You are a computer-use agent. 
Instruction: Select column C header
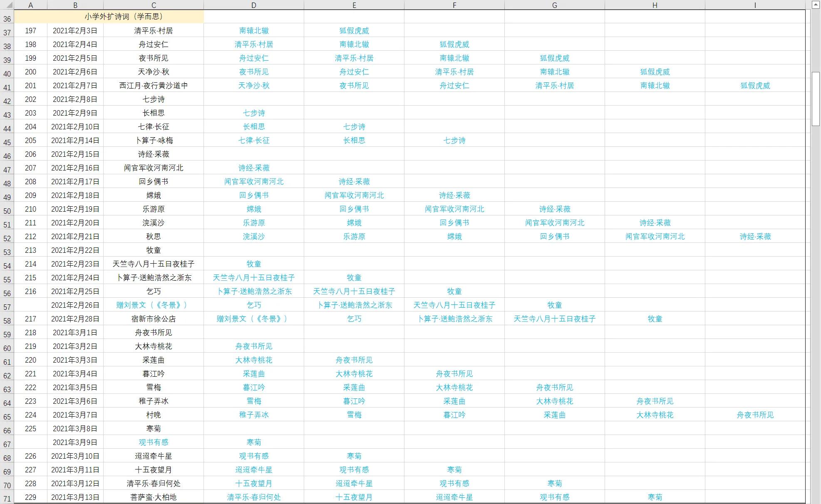154,5
